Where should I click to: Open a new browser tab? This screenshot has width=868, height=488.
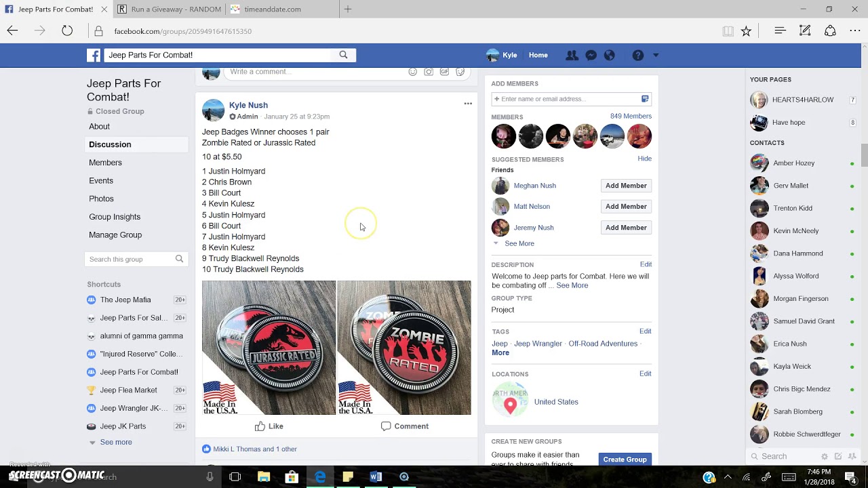coord(348,9)
